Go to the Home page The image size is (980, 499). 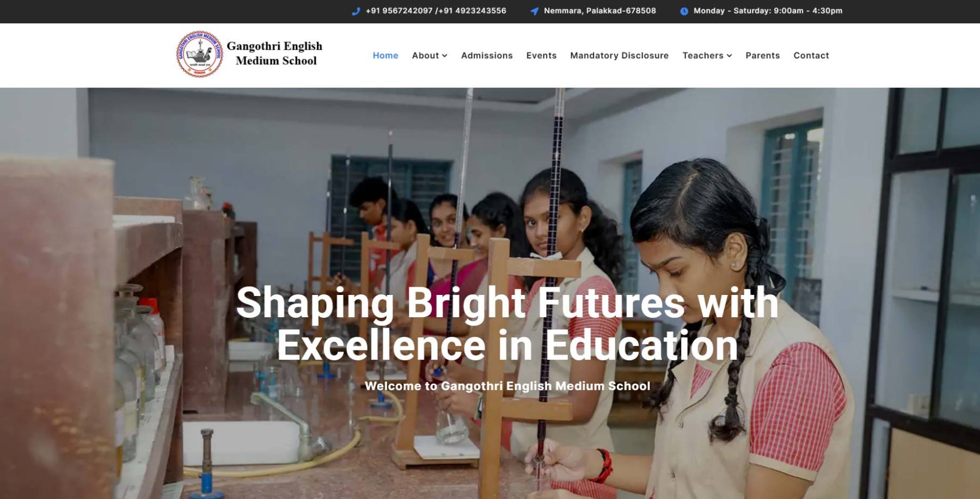(385, 56)
